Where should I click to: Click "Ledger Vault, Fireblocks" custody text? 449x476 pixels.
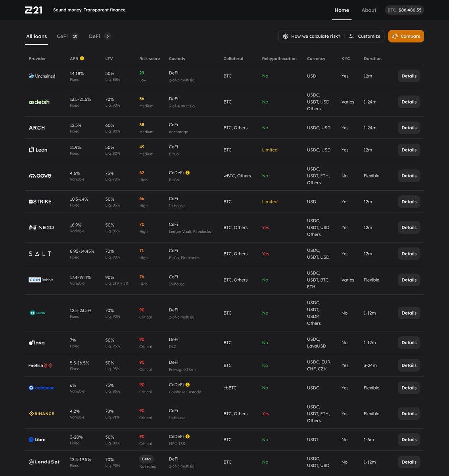(190, 232)
